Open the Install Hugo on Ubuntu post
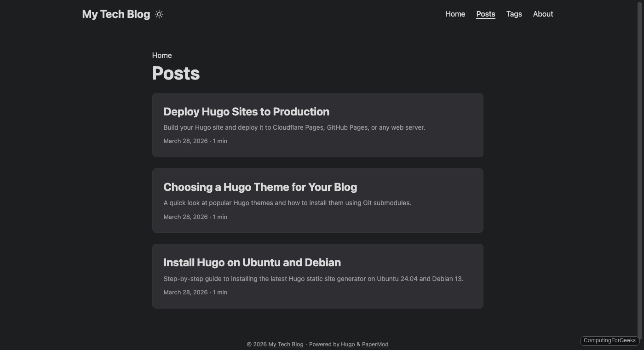Screen dimensions: 644x350 (252, 262)
